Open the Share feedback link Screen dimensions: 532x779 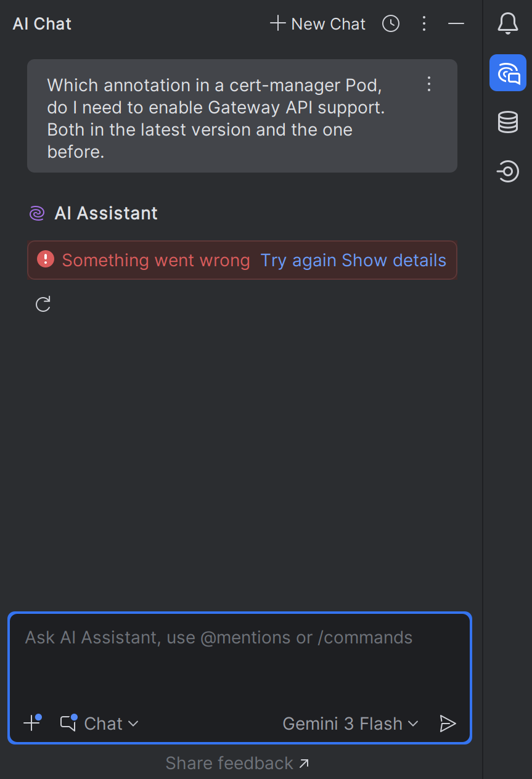tap(237, 763)
